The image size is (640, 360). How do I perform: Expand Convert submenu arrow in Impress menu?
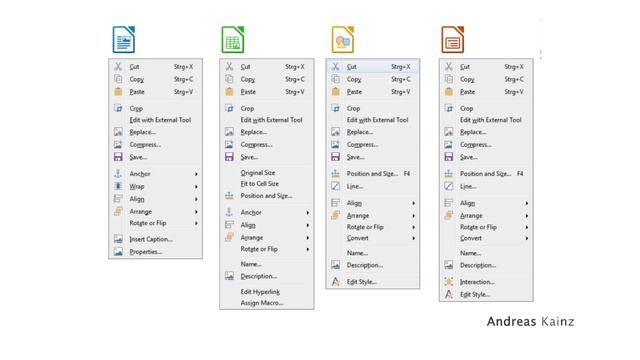tap(527, 238)
